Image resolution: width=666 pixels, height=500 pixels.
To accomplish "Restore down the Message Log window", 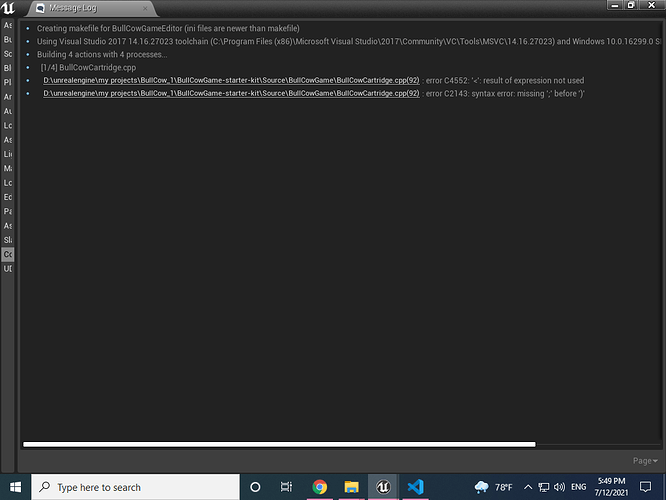I will [x=631, y=5].
